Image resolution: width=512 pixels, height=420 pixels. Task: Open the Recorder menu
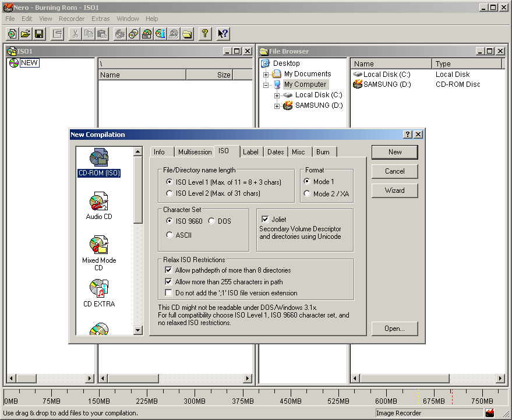coord(72,19)
